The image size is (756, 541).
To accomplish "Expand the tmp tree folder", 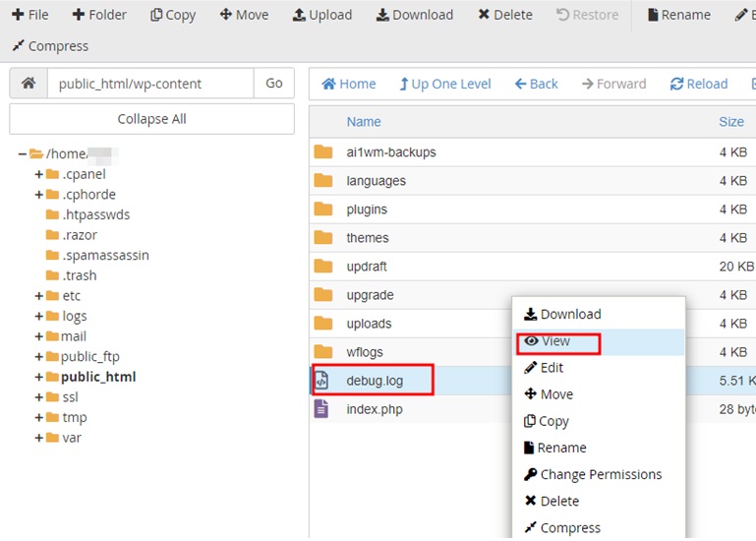I will pyautogui.click(x=39, y=417).
